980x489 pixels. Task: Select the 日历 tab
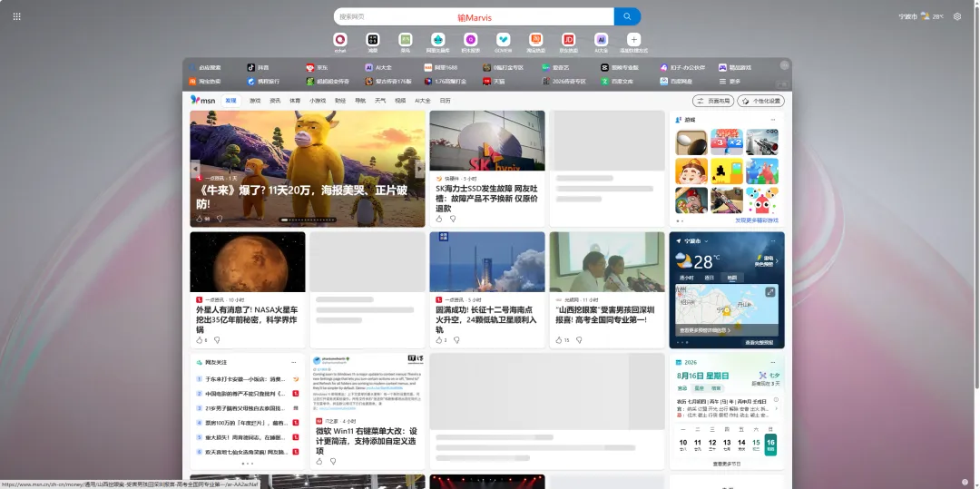click(x=445, y=101)
